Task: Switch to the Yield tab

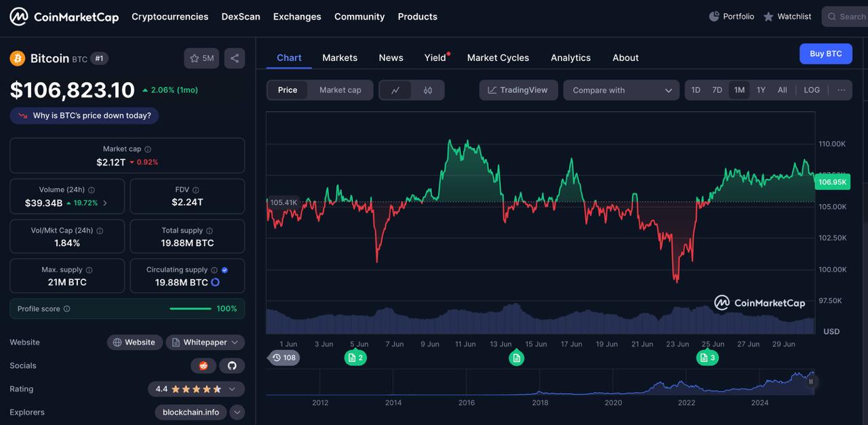Action: (x=435, y=58)
